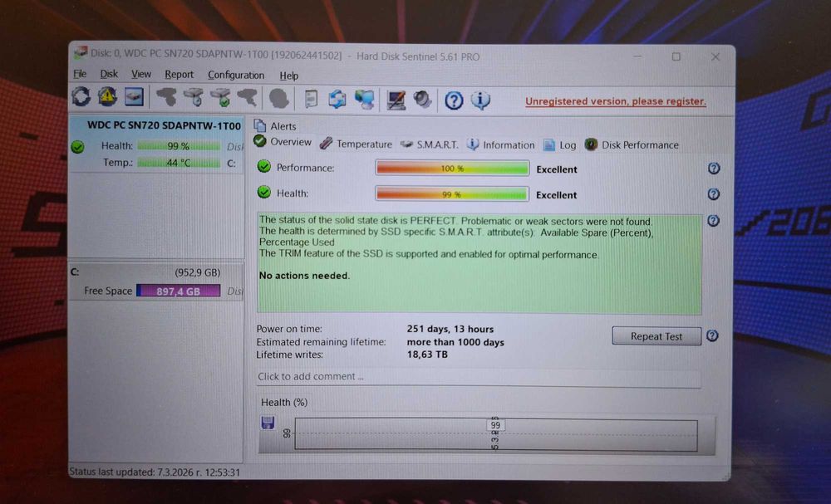Click the green Temp 44 °C bar in disk list
The width and height of the screenshot is (831, 504).
click(x=179, y=163)
